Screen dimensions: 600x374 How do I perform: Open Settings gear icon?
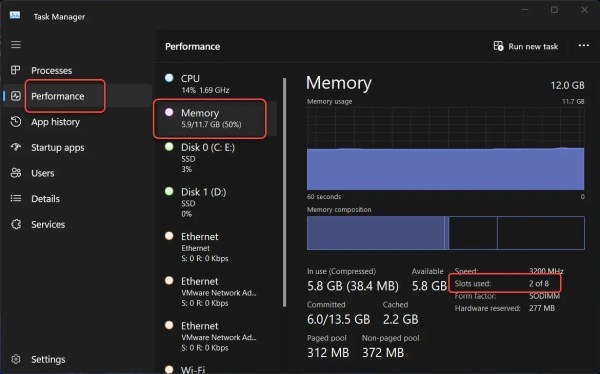(x=16, y=359)
